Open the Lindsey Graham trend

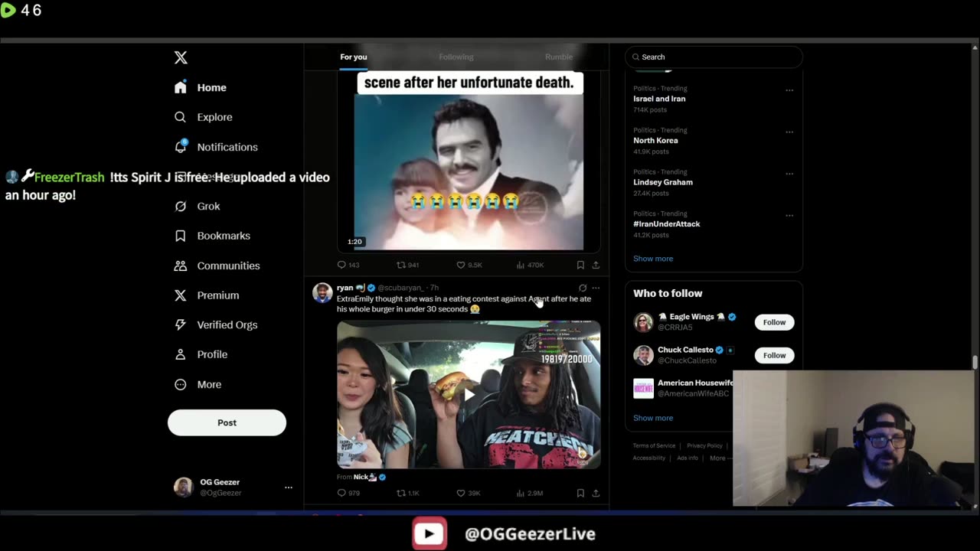663,182
